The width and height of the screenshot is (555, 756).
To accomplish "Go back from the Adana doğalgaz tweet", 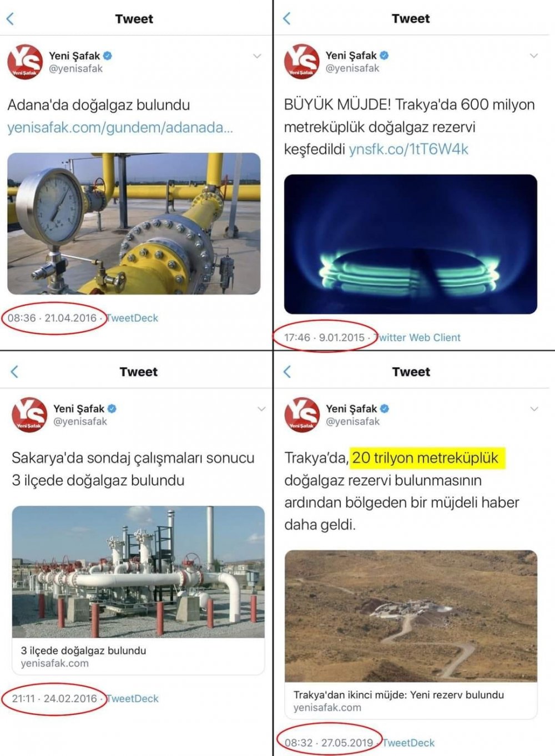I will tap(9, 19).
